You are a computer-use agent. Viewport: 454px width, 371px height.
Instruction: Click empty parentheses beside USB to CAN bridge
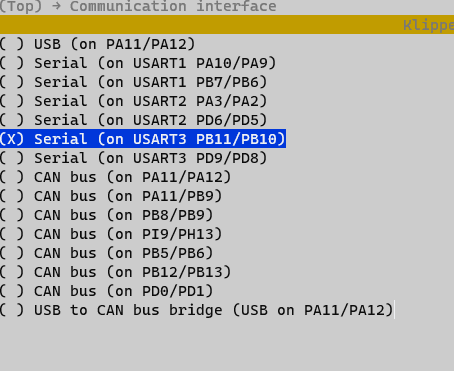point(12,310)
